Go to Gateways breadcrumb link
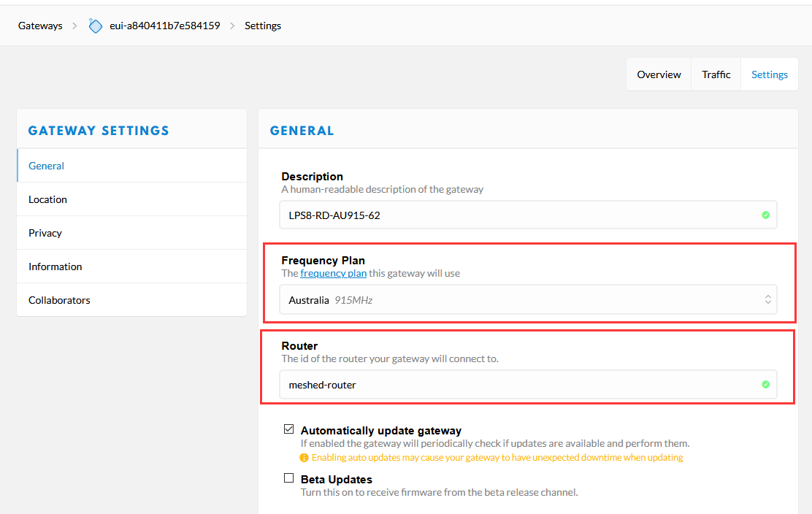The image size is (812, 514). pos(40,26)
